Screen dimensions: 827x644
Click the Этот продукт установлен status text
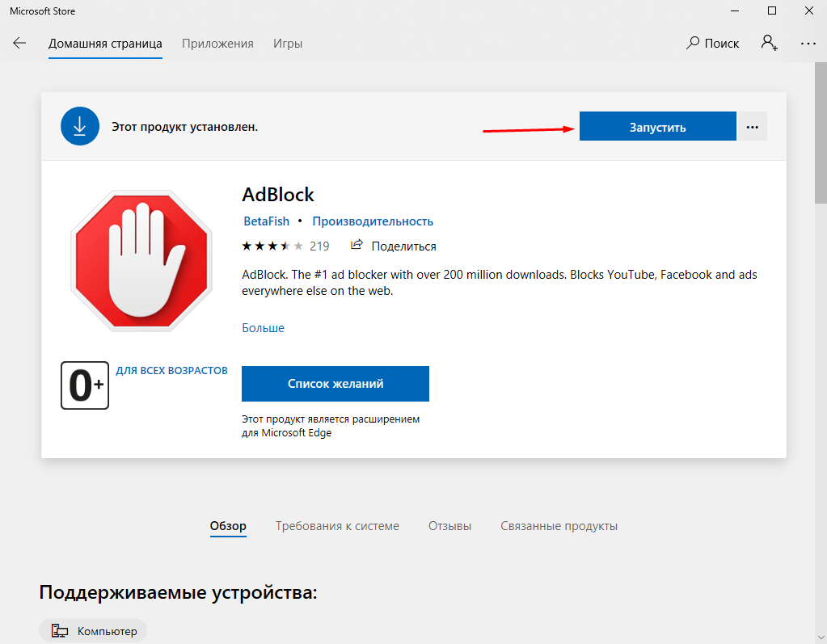click(184, 127)
